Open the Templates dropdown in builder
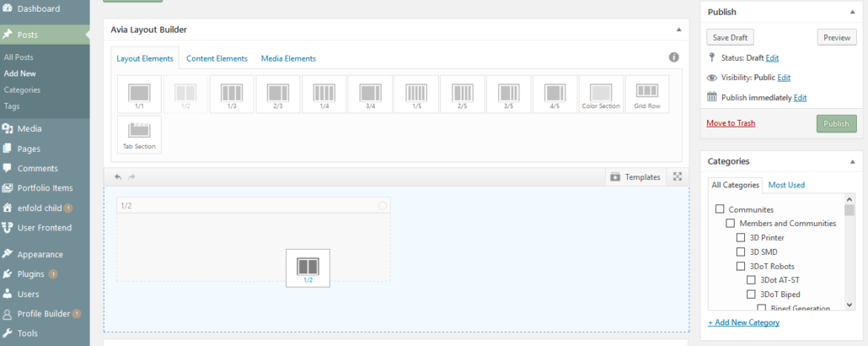 pos(635,177)
